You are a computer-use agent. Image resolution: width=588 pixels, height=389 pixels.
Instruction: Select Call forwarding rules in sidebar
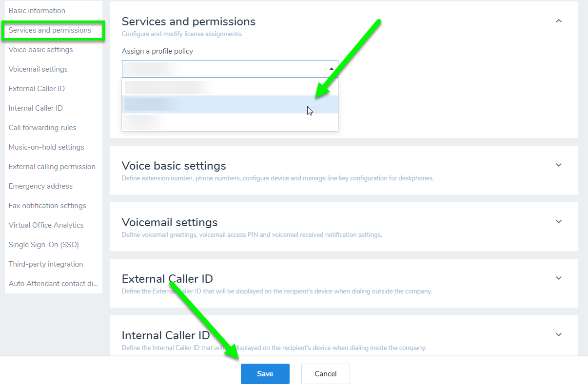pos(42,128)
